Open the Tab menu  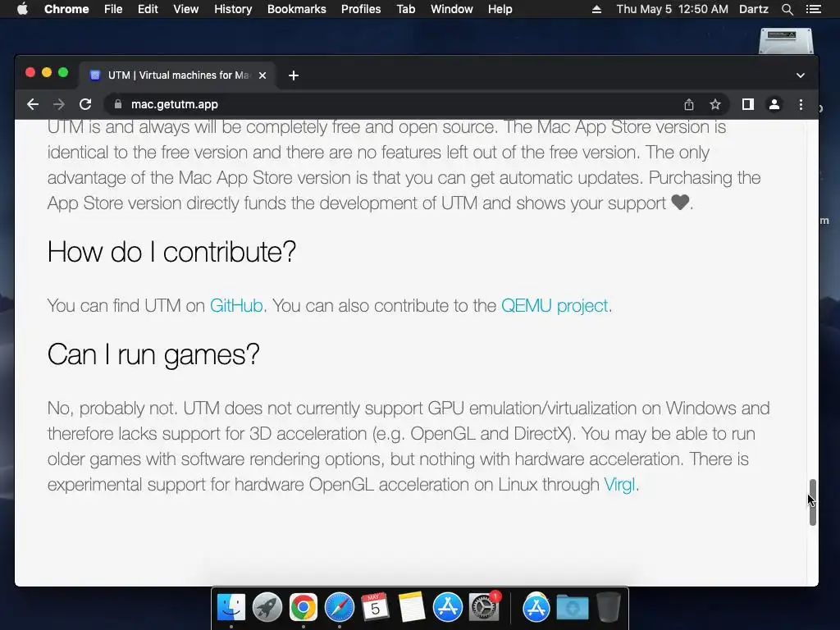pos(406,9)
